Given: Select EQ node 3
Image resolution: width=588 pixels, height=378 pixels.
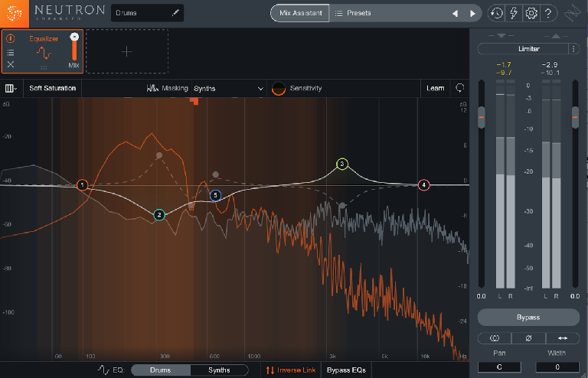Looking at the screenshot, I should [x=342, y=164].
